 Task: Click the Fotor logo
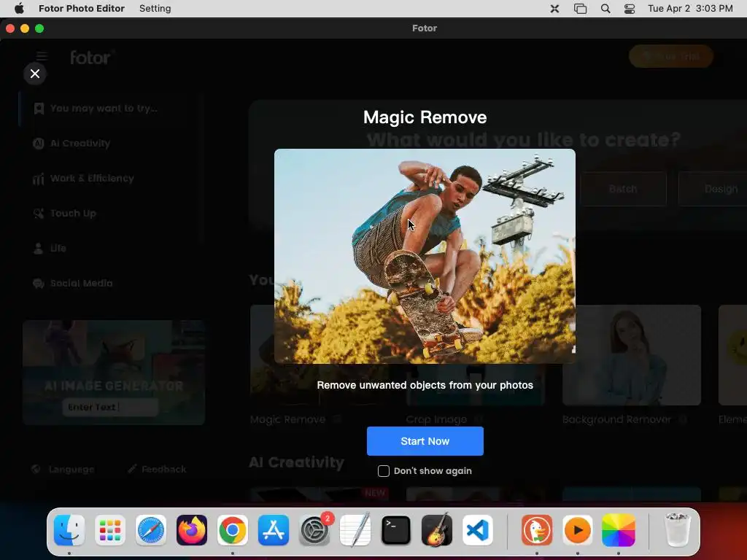click(93, 58)
